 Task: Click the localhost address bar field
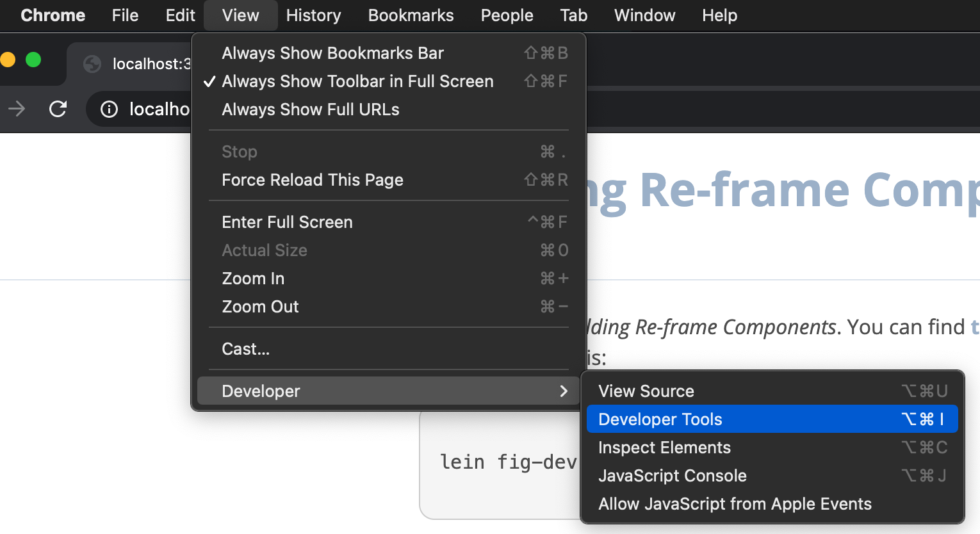tap(160, 109)
